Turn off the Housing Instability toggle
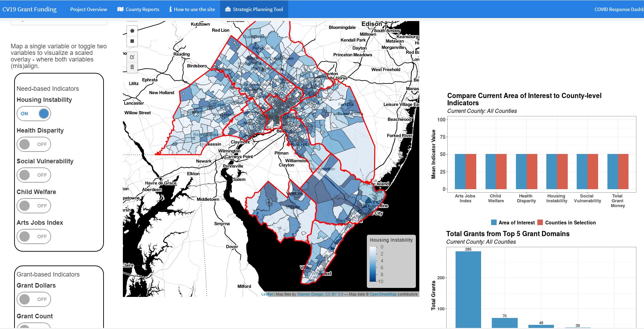 point(33,113)
